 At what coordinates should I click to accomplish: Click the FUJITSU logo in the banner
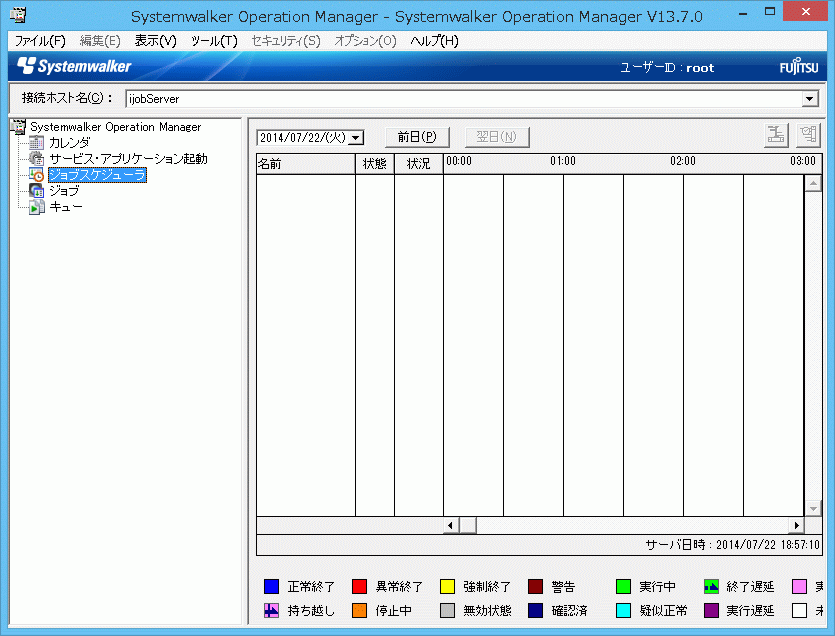(799, 67)
